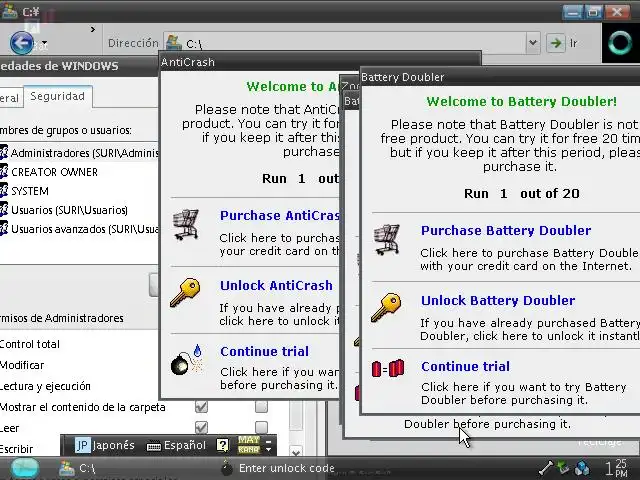
Task: Click the taskbar clock showing 1:25 PM
Action: point(616,468)
